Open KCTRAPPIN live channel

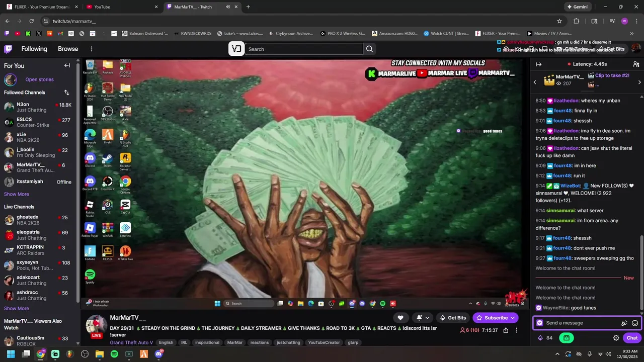(x=38, y=250)
